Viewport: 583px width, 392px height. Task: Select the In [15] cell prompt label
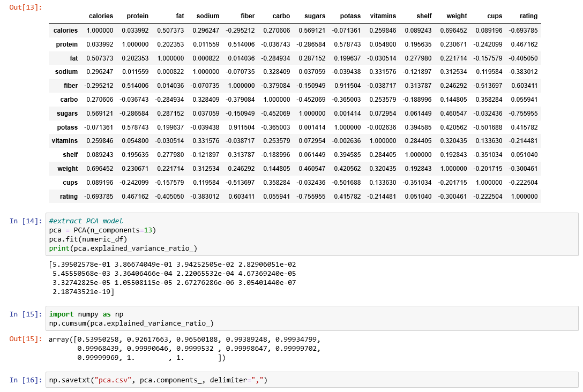pyautogui.click(x=26, y=314)
